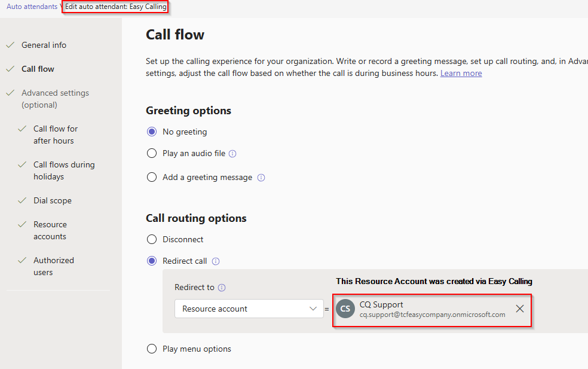Open the Learn more link
Screen dimensions: 588x369
tap(461, 73)
